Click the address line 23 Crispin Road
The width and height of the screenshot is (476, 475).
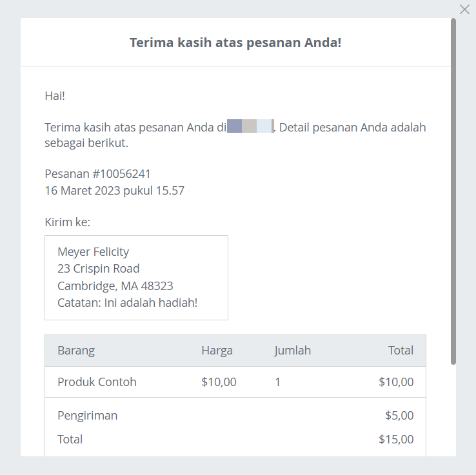pos(98,269)
